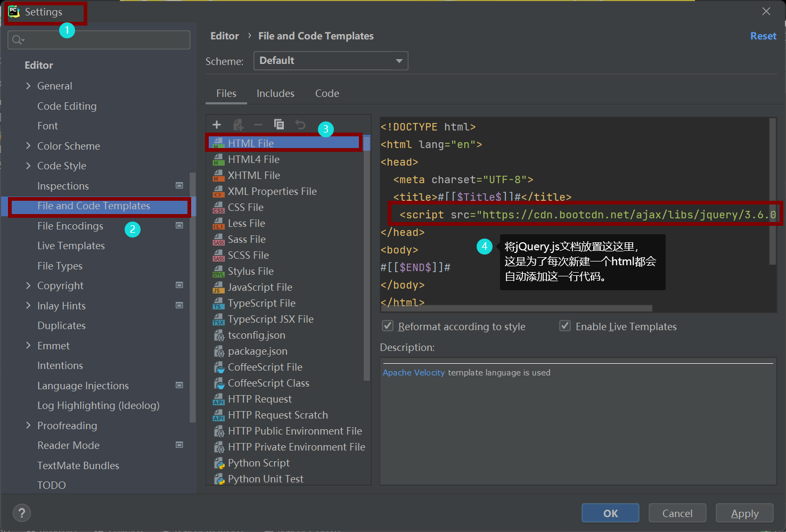
Task: Open the Scheme Default dropdown
Action: 331,61
